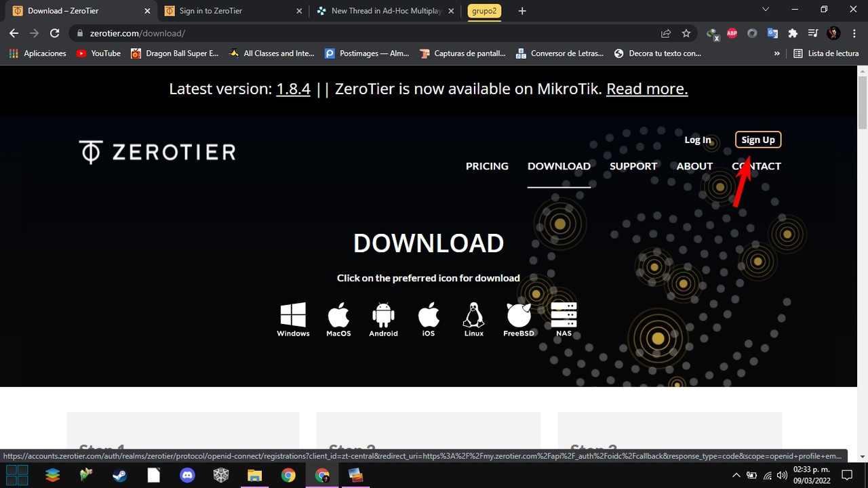Open Lista de lectura reading list

826,54
